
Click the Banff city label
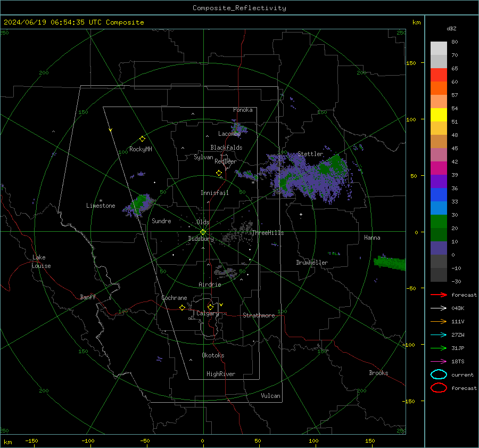[88, 297]
